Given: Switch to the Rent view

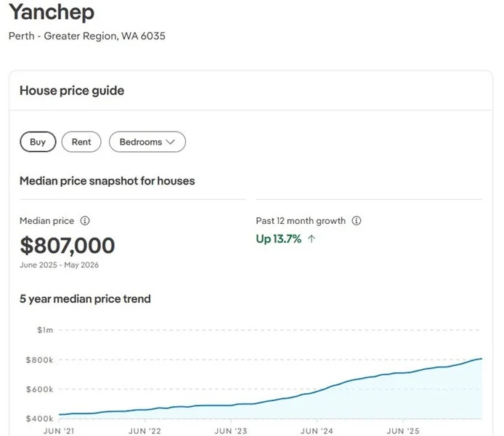Looking at the screenshot, I should (x=81, y=142).
